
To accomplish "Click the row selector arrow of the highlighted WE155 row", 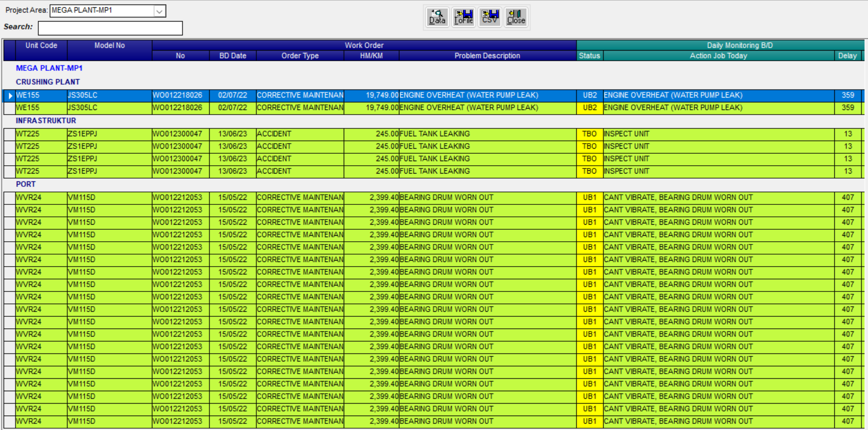I will pyautogui.click(x=10, y=96).
